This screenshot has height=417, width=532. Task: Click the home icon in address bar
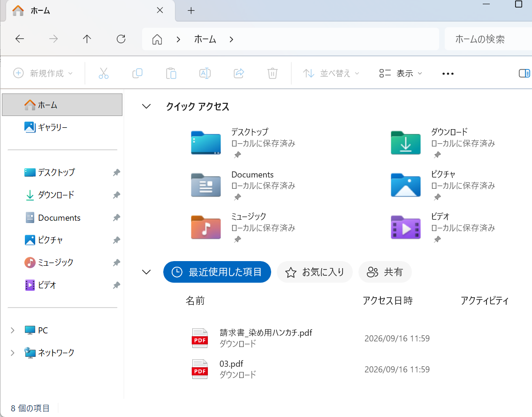pyautogui.click(x=157, y=39)
